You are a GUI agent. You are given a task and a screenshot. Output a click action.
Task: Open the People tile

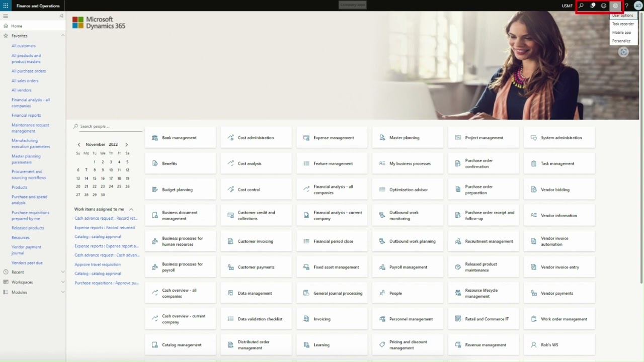pos(408,293)
